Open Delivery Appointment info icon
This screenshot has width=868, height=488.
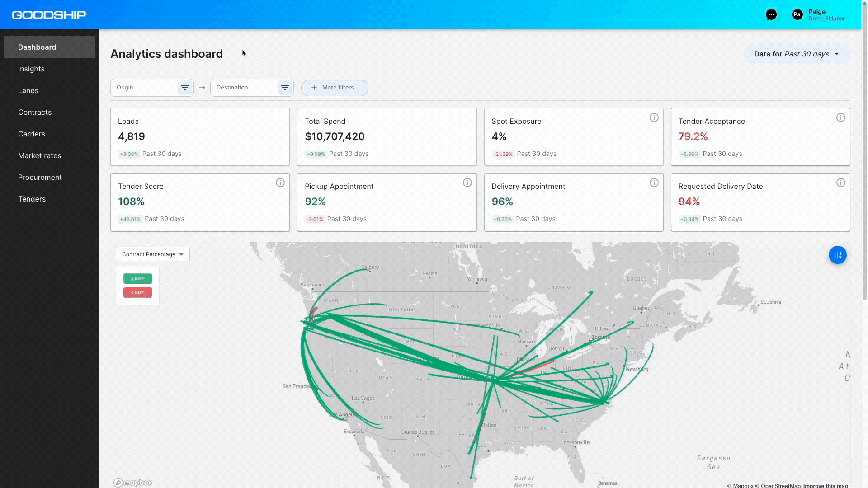pyautogui.click(x=654, y=183)
